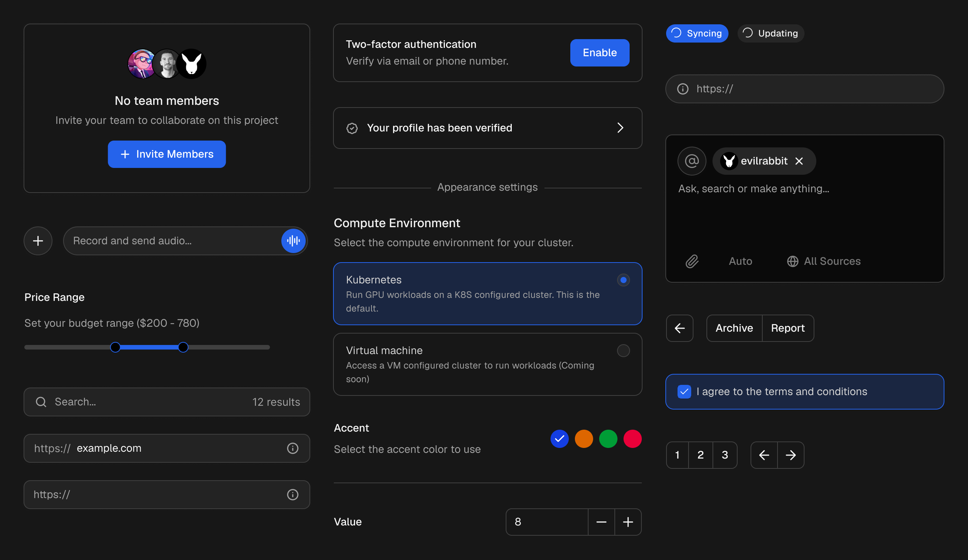This screenshot has height=560, width=968.
Task: Open All Sources with the globe icon
Action: [792, 261]
